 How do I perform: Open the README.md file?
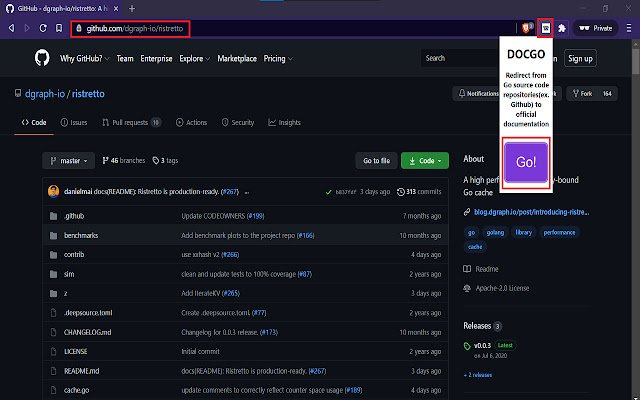pyautogui.click(x=82, y=370)
